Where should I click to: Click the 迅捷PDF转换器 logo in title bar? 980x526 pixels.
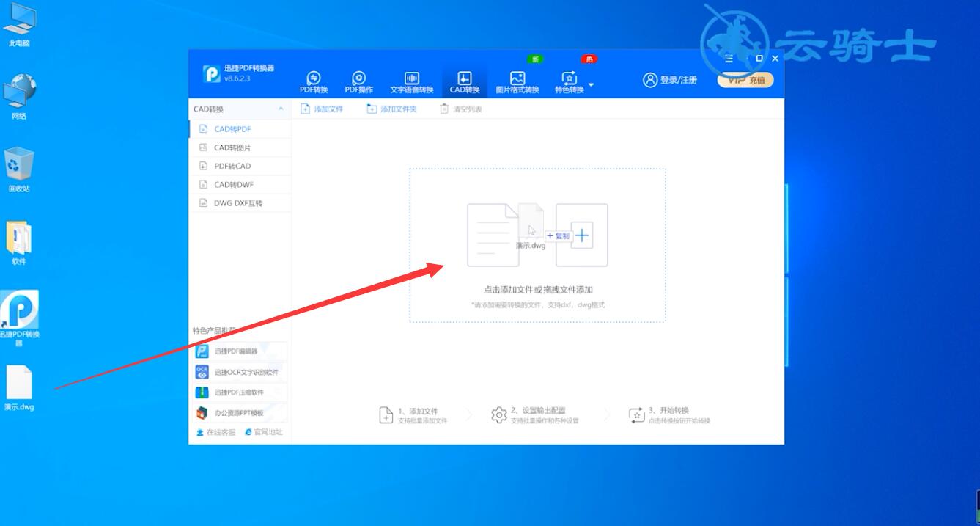[212, 74]
